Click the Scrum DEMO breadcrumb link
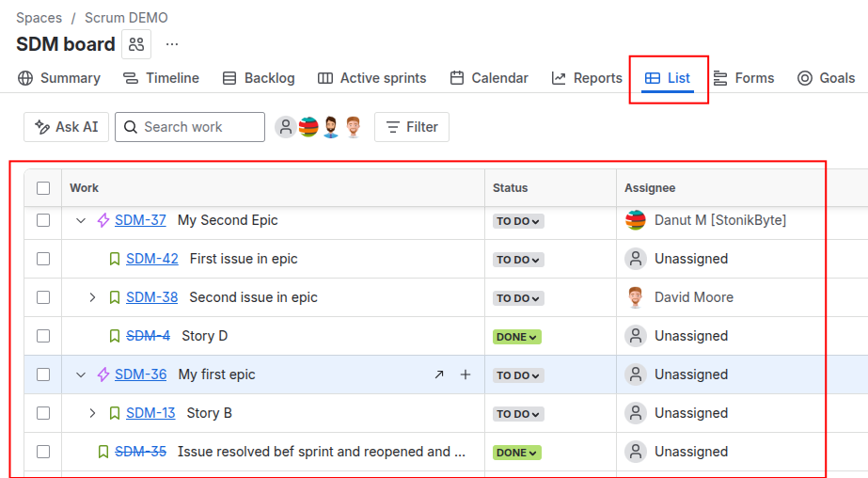868x478 pixels. point(126,18)
